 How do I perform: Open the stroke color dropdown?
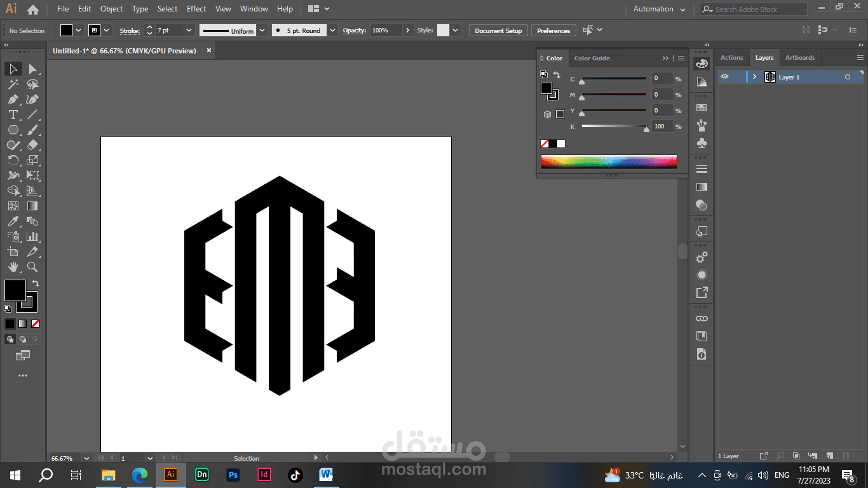pos(107,30)
